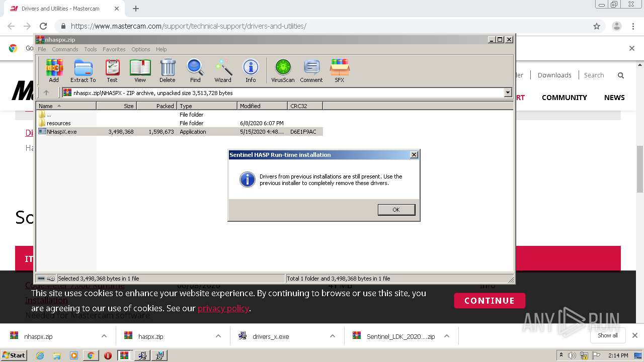644x362 pixels.
Task: Close the Sentinel HASP dialog
Action: 414,155
